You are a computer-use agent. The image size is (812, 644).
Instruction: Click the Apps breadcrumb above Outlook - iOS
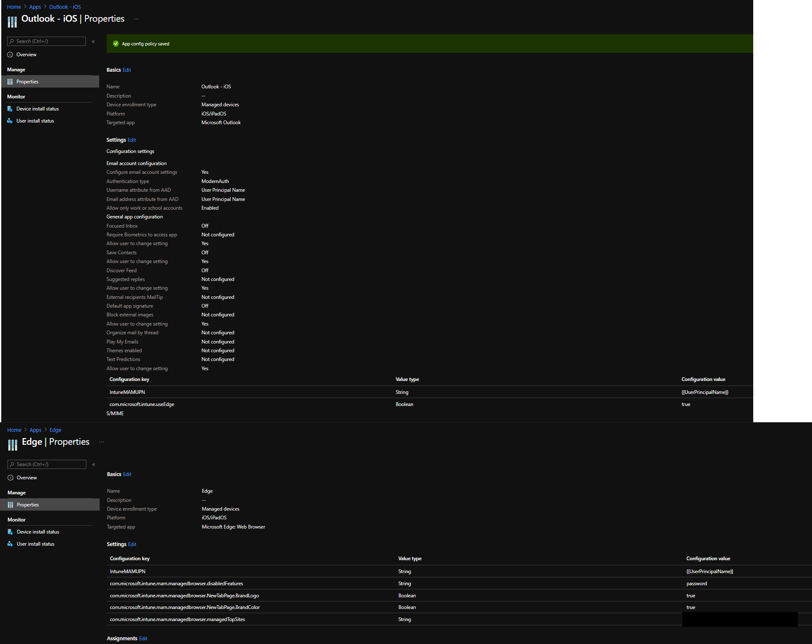(x=35, y=7)
